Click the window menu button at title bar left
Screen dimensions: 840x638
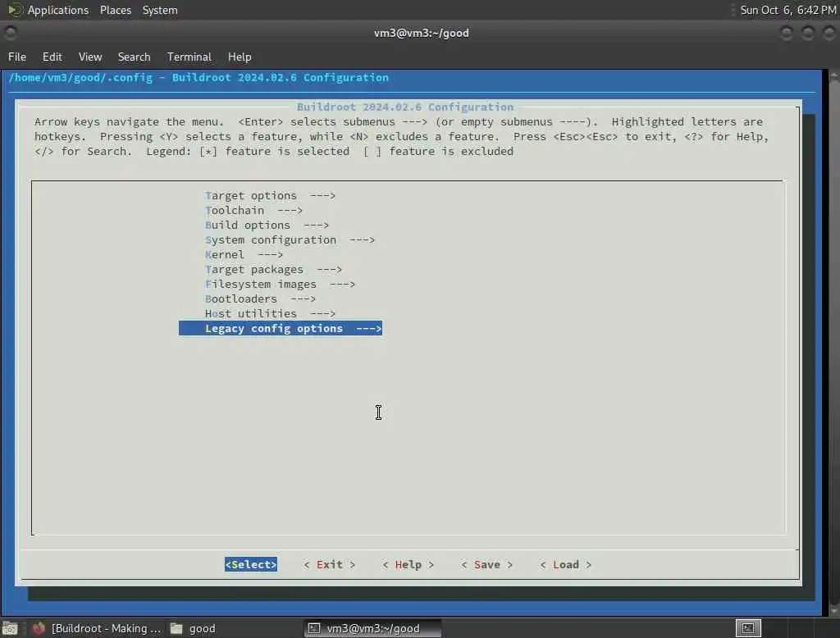10,34
